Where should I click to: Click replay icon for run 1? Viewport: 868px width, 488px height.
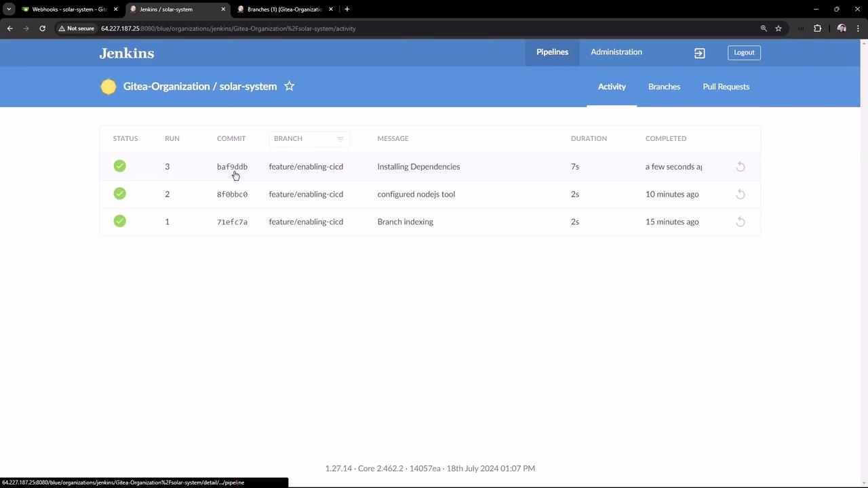click(x=741, y=222)
